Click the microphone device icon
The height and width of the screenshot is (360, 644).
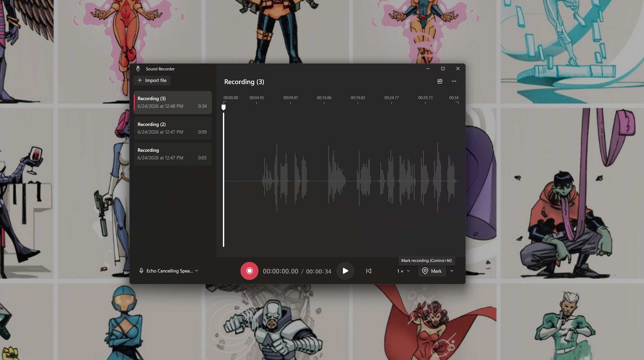[141, 271]
